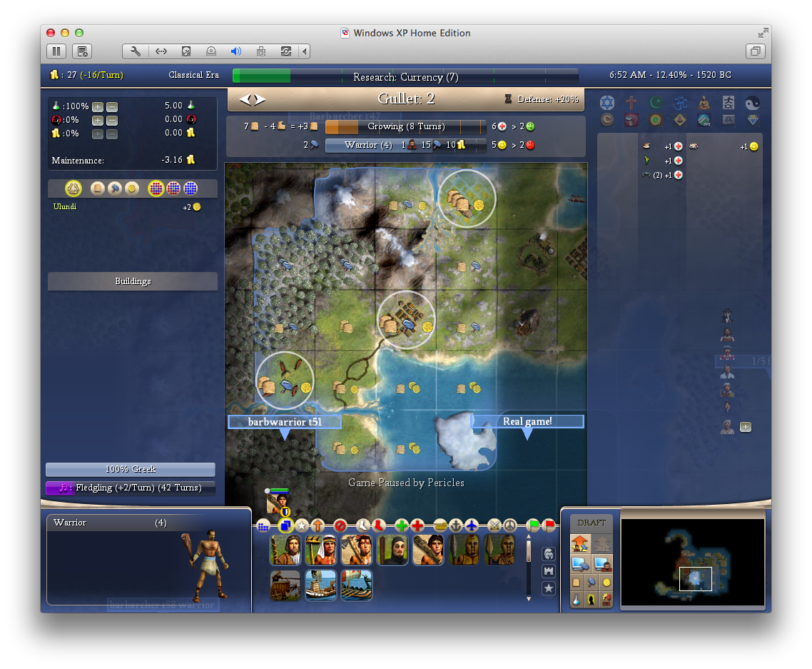Click the Buddhism seated Buddha icon
This screenshot has width=812, height=669.
(x=704, y=103)
